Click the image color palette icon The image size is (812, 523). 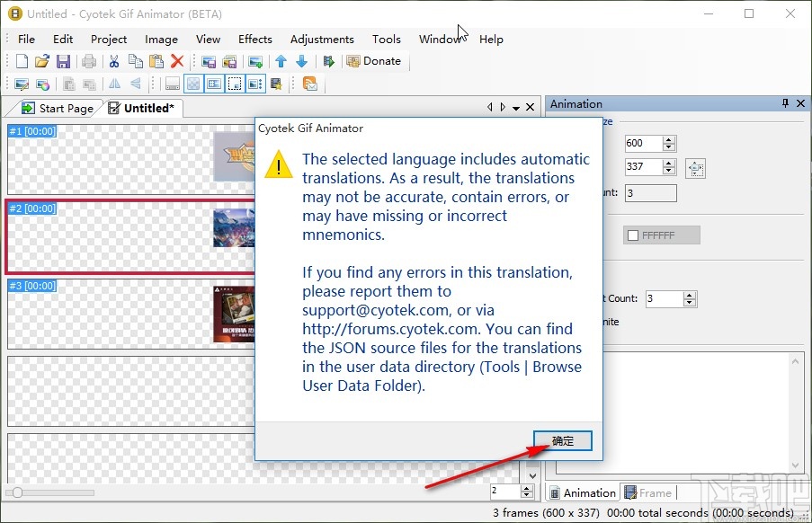[x=42, y=84]
